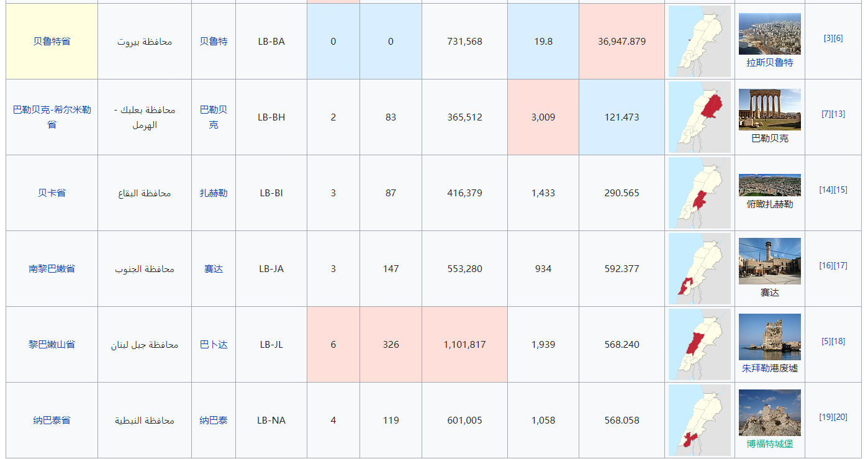
Task: Follow the 博福特城堡 caption link
Action: [769, 444]
